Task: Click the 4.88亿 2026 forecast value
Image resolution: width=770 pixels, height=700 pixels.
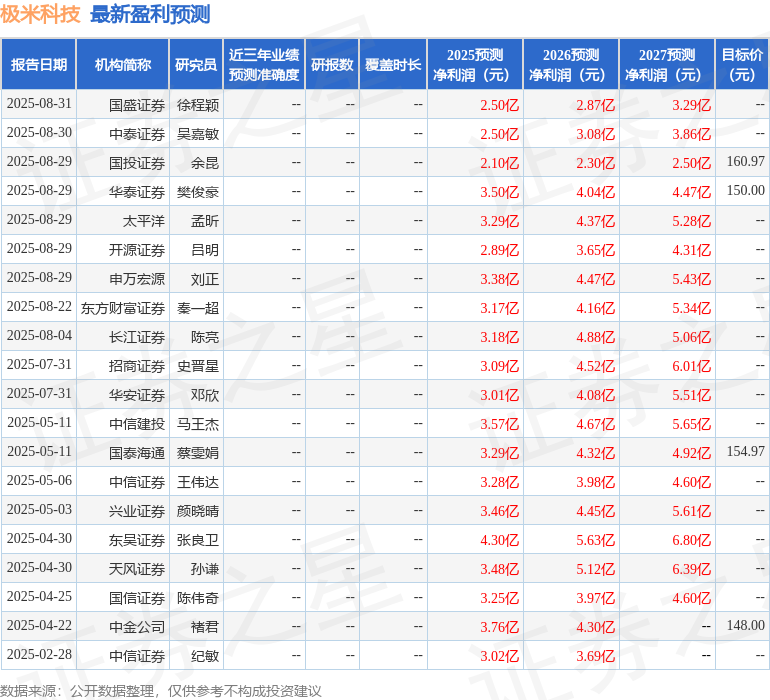Action: pyautogui.click(x=595, y=337)
